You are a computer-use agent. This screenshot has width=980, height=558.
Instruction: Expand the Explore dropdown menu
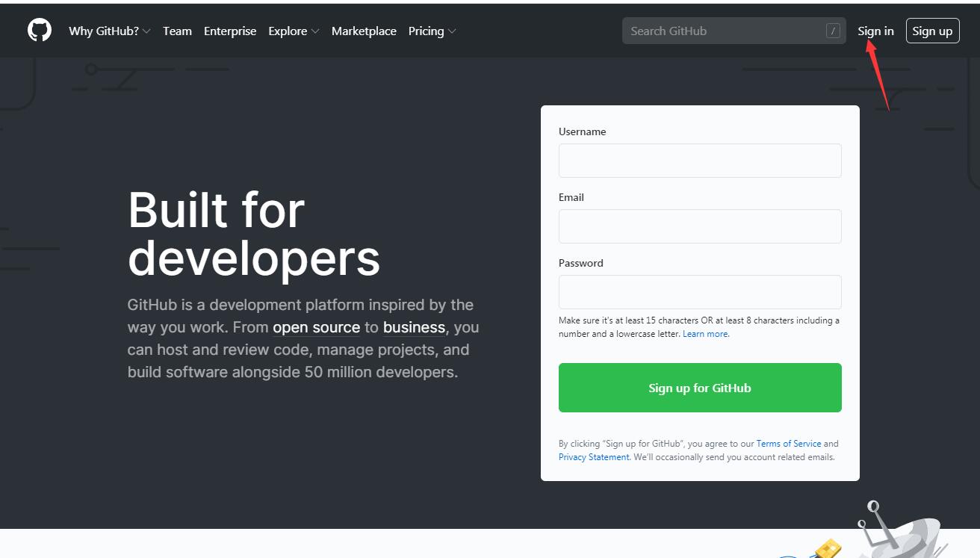[294, 31]
